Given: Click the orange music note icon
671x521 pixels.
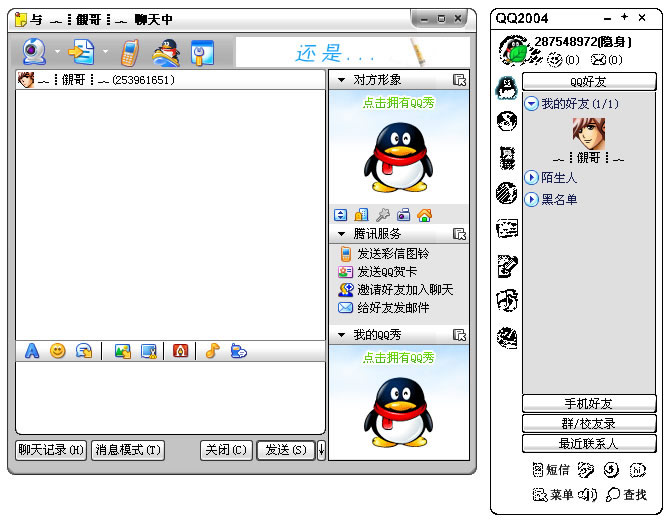Looking at the screenshot, I should pyautogui.click(x=212, y=351).
